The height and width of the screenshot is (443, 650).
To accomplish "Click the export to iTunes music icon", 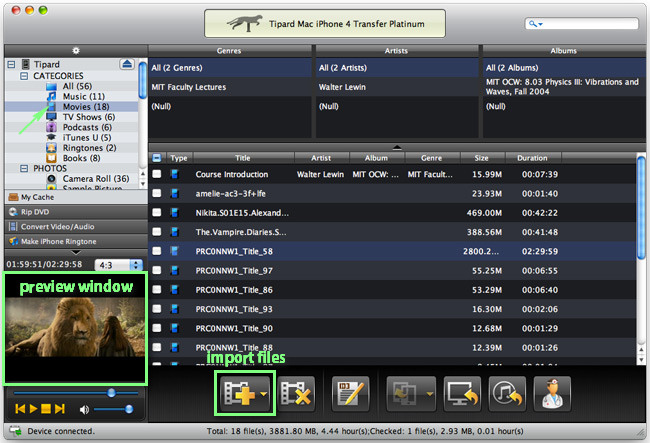I will 507,393.
